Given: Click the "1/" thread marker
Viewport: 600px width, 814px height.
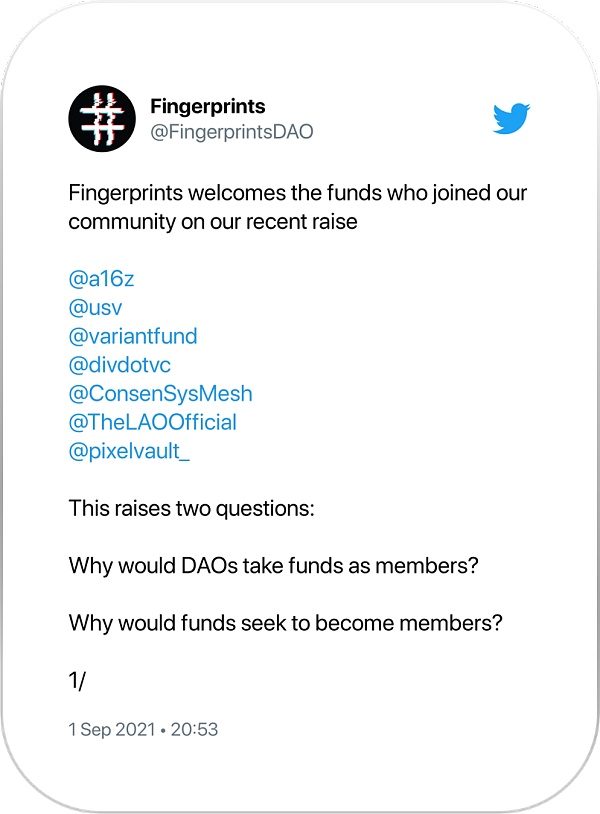Looking at the screenshot, I should coord(79,681).
